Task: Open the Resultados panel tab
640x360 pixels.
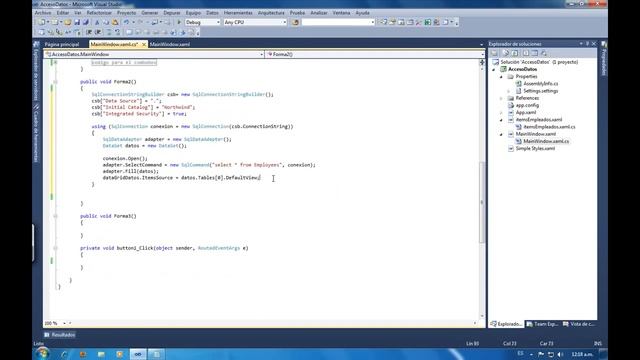Action: pyautogui.click(x=60, y=335)
